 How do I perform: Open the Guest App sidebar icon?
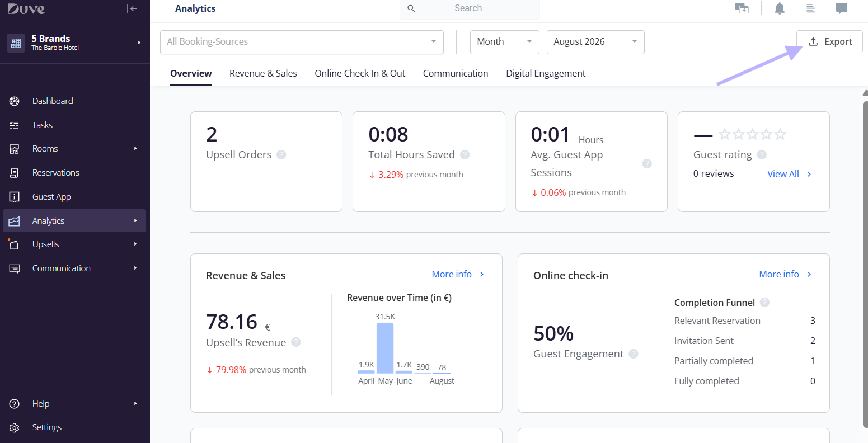click(15, 197)
